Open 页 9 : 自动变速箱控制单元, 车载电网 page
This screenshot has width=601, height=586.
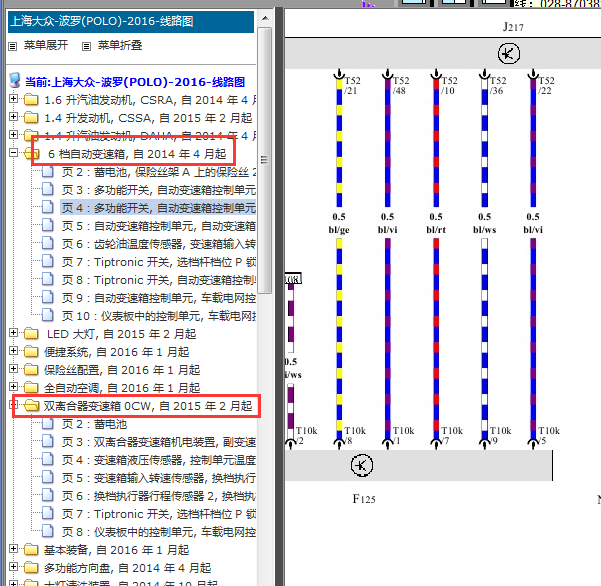(159, 298)
